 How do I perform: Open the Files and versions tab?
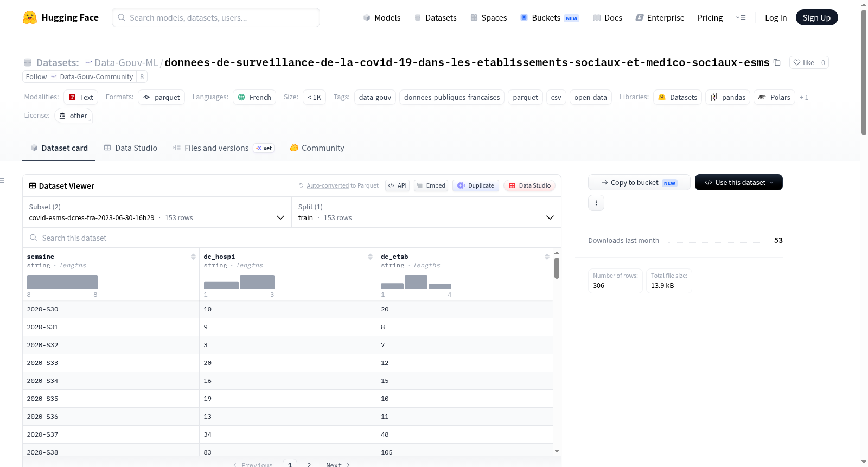(224, 148)
